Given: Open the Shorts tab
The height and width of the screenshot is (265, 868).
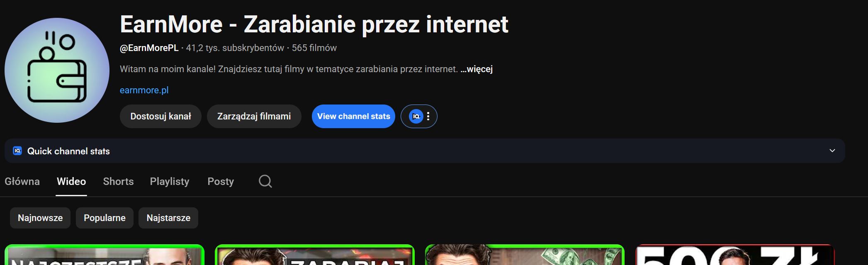Looking at the screenshot, I should click(x=118, y=182).
